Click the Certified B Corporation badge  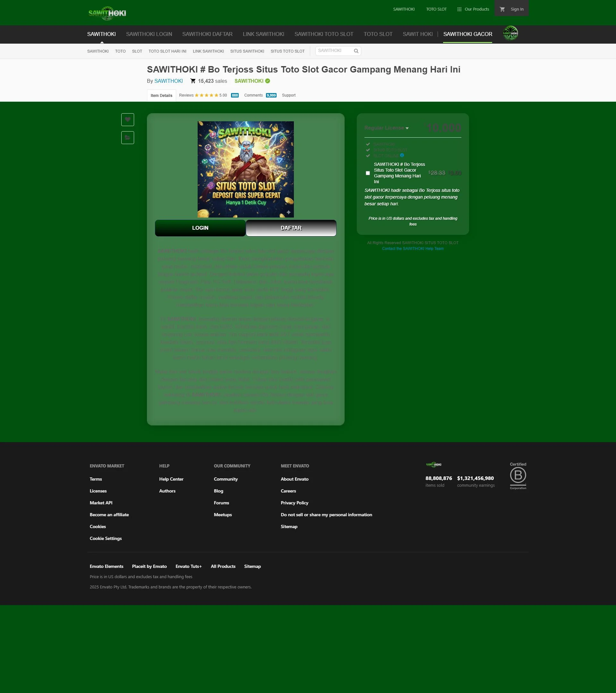tap(518, 476)
